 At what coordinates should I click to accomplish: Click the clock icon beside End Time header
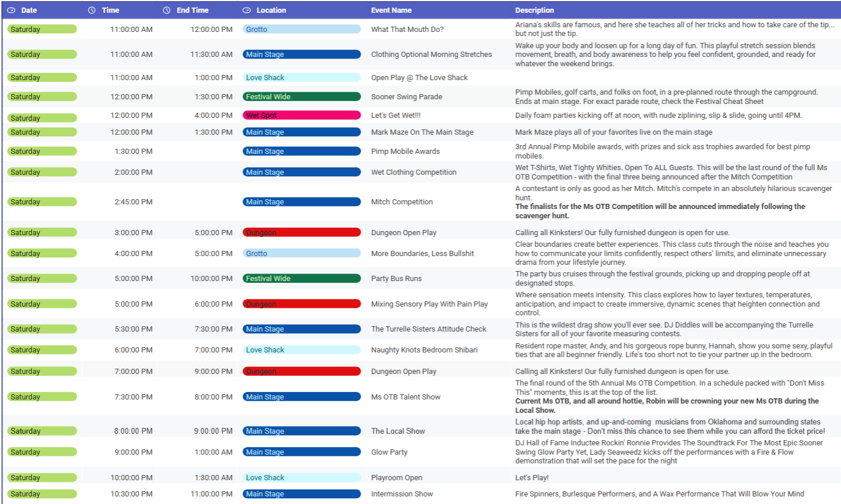(167, 10)
